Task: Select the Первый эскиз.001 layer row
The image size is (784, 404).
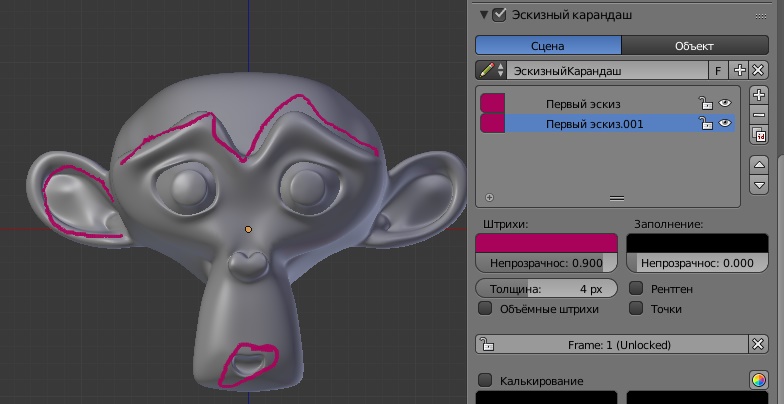Action: [607, 124]
